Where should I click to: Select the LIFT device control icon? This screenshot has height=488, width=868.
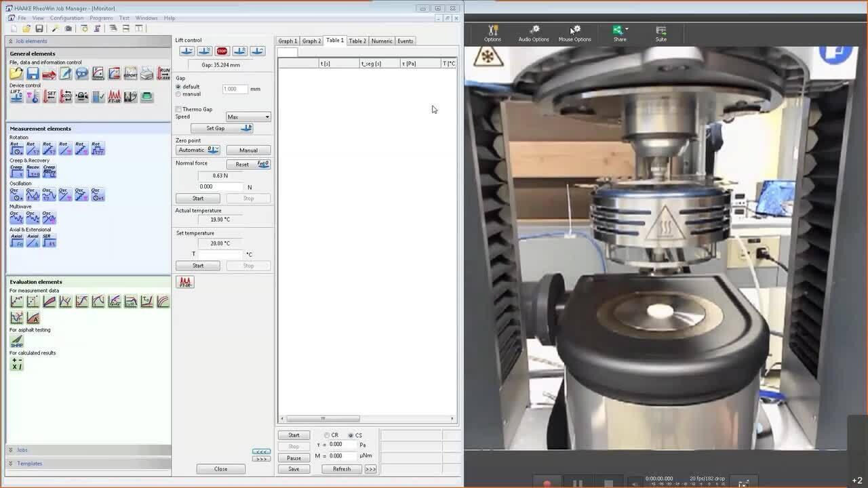(16, 97)
